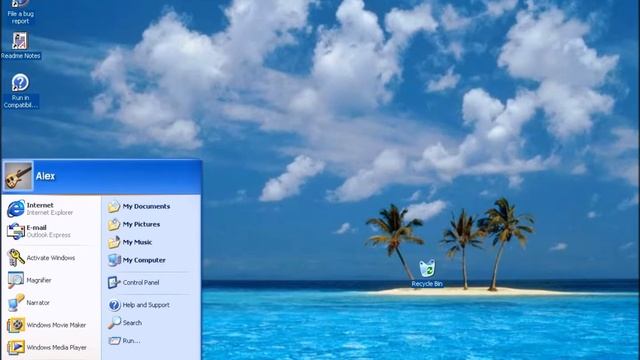Click the Internet Explorer icon in the Start menu
Screen dimensions: 640x360
point(16,209)
